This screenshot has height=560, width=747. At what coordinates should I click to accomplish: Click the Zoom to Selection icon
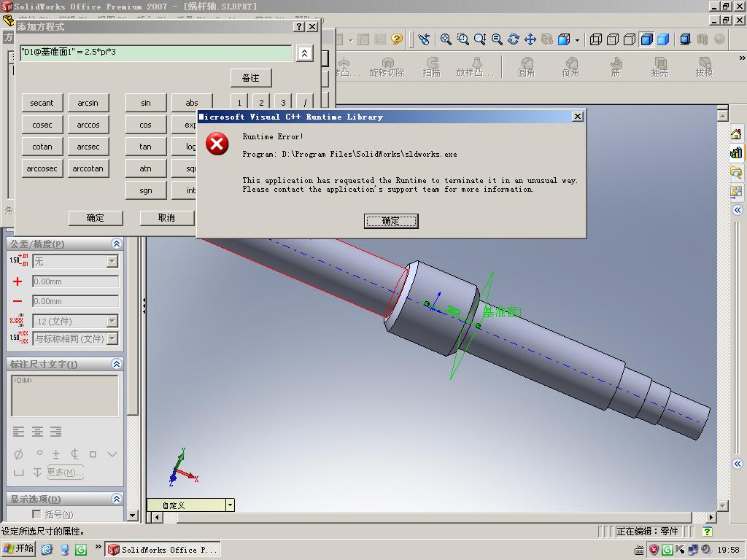[497, 39]
